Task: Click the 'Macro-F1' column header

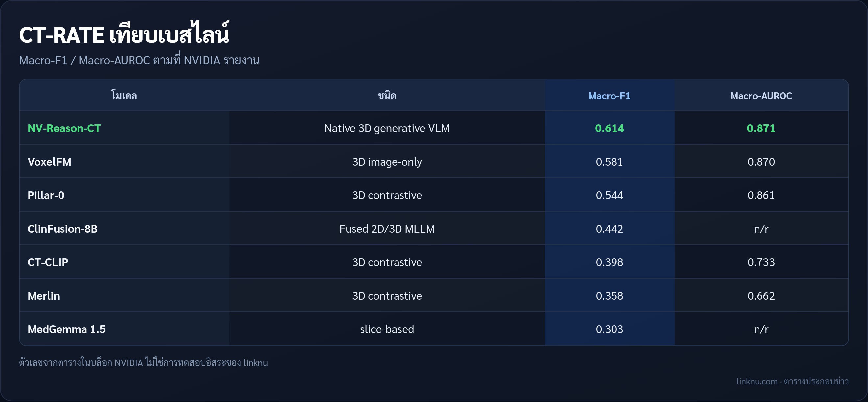Action: tap(609, 96)
